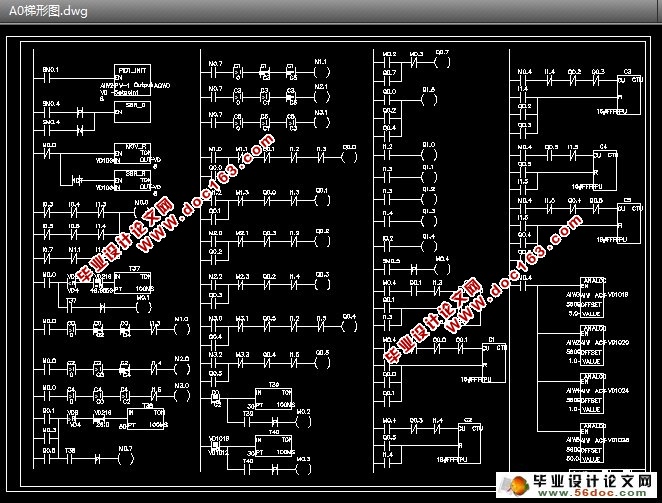Click the output coil labeled N2.0
The image size is (662, 503).
tap(182, 369)
